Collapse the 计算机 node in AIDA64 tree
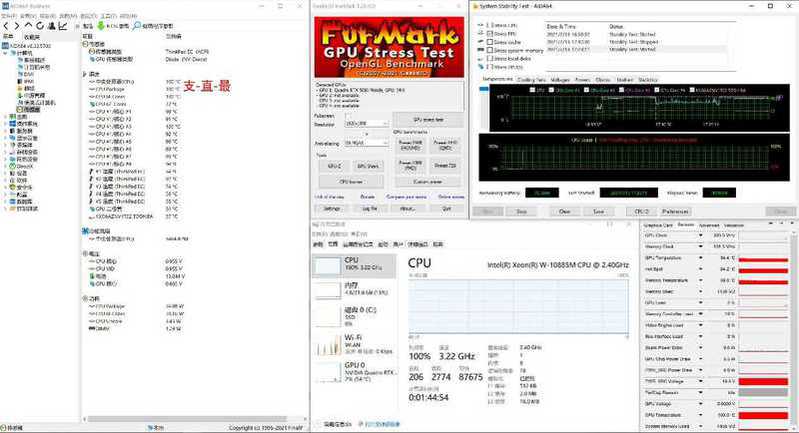Viewport: 799px width, 433px height. click(5, 53)
